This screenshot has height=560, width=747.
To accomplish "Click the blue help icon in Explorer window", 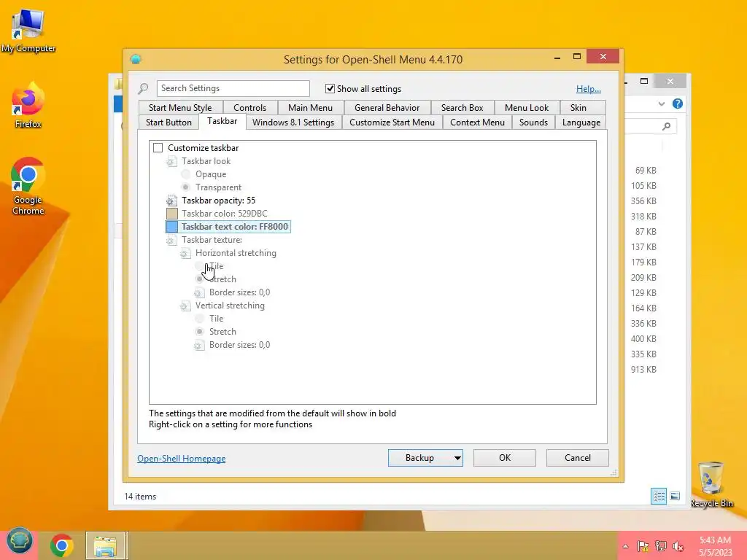I will [x=678, y=104].
